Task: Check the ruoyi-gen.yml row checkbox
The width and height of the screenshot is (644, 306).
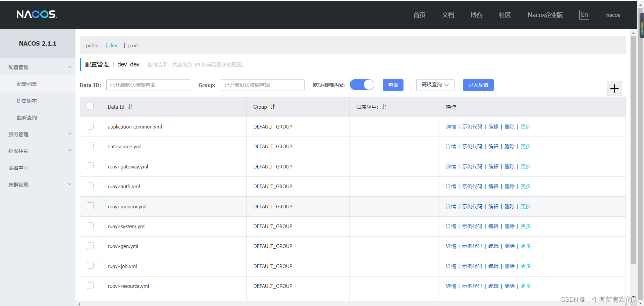Action: pyautogui.click(x=90, y=246)
